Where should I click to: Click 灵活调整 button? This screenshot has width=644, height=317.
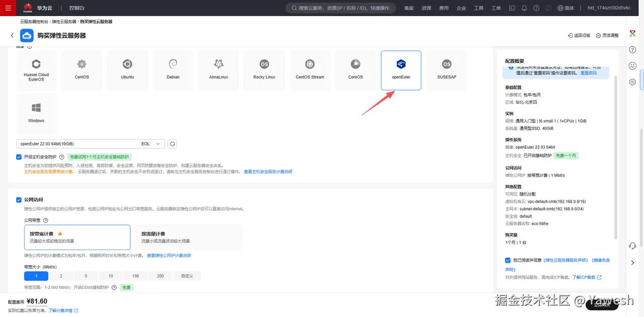607,36
